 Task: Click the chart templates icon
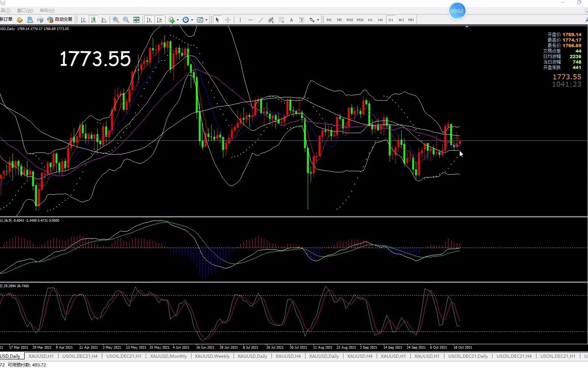pyautogui.click(x=200, y=20)
